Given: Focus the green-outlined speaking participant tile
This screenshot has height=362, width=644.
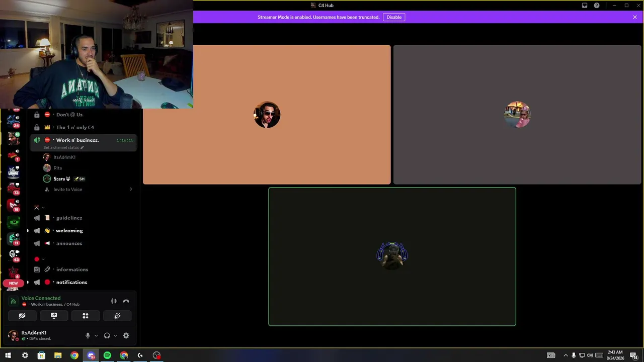Looking at the screenshot, I should [x=392, y=256].
